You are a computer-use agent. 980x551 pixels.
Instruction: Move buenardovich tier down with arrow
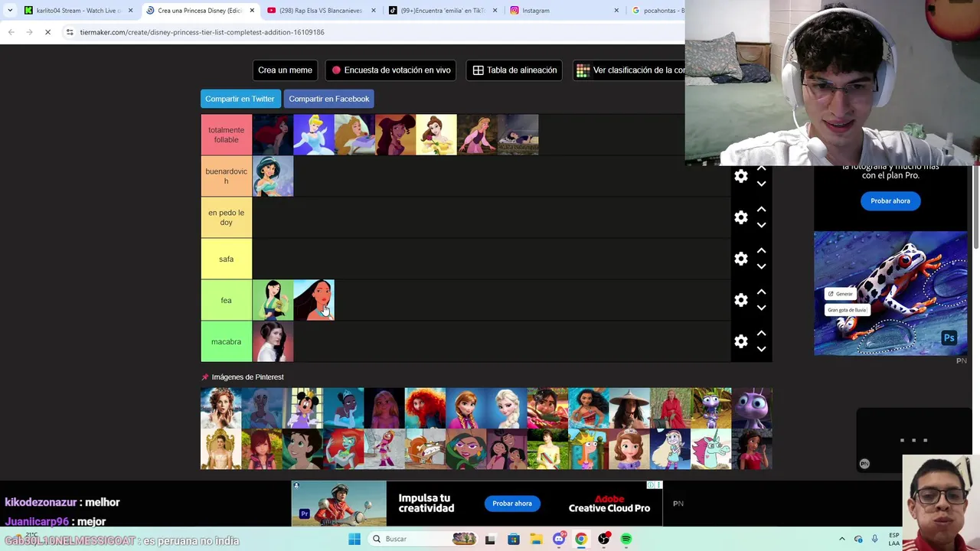tap(761, 184)
